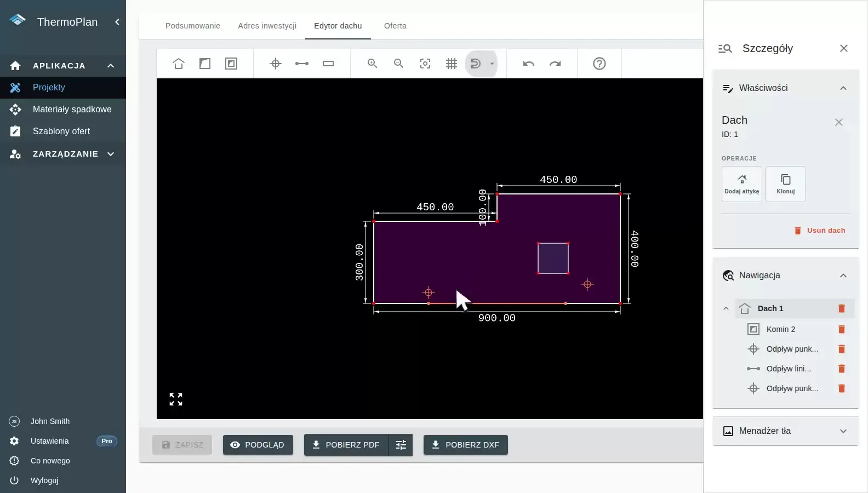Image resolution: width=868 pixels, height=493 pixels.
Task: Toggle the grid display icon
Action: [452, 64]
